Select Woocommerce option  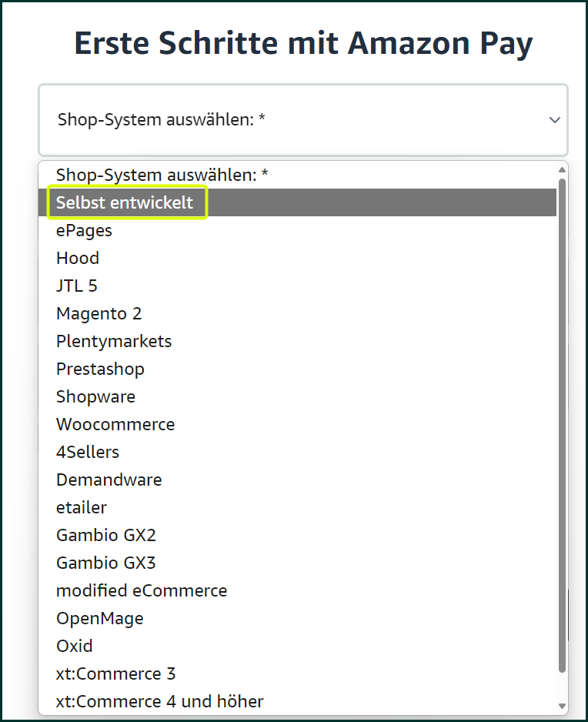[x=297, y=424]
